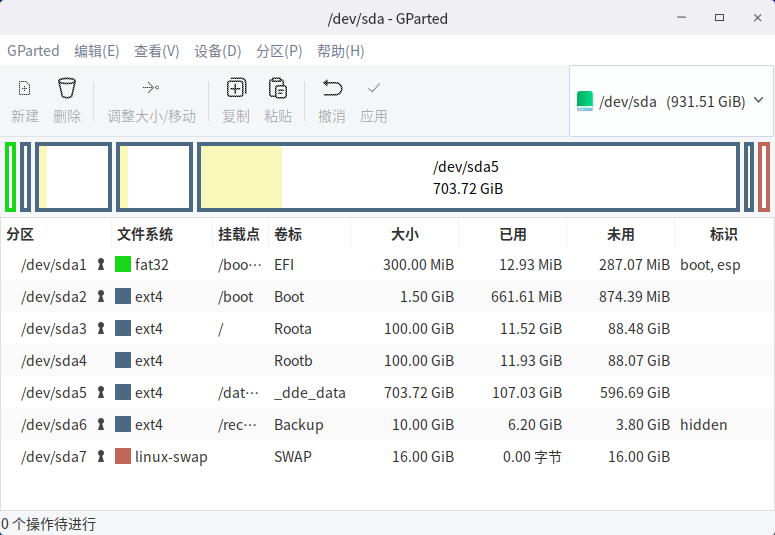The image size is (775, 535).
Task: Click the 0.00 字节 used value
Action: pos(532,456)
